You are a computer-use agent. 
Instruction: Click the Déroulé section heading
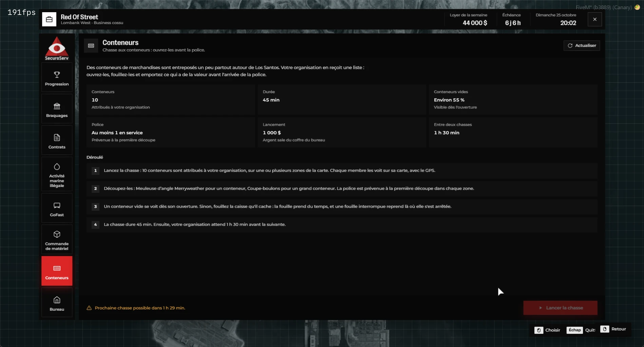(x=95, y=157)
